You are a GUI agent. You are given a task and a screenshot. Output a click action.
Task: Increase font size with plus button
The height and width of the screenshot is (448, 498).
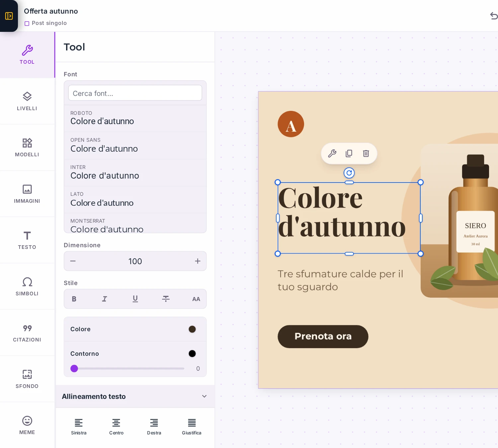pyautogui.click(x=198, y=261)
